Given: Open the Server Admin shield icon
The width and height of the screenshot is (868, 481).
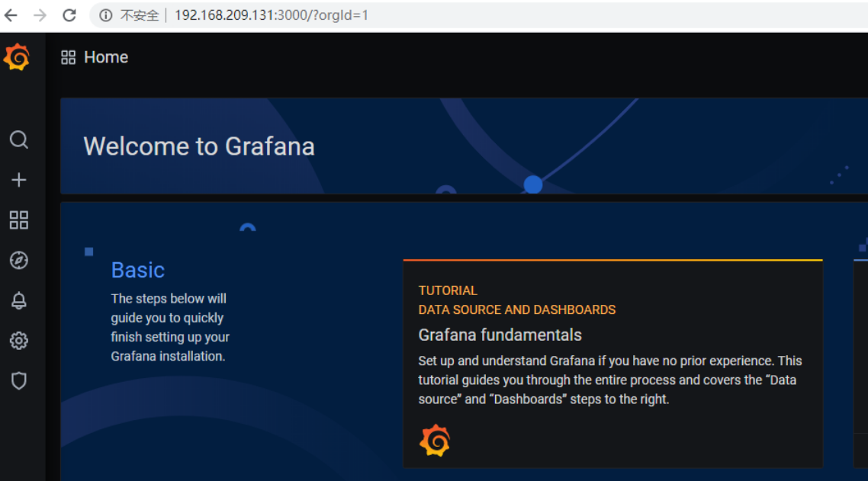Looking at the screenshot, I should coord(19,381).
